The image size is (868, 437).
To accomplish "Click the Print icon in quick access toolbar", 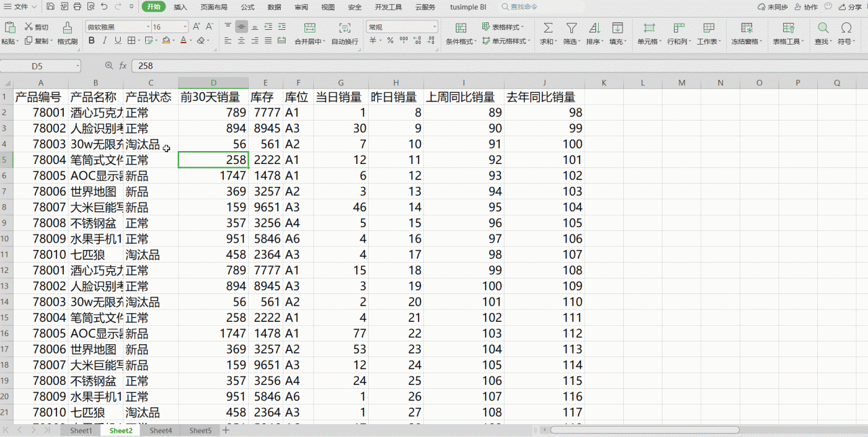I will pos(77,7).
